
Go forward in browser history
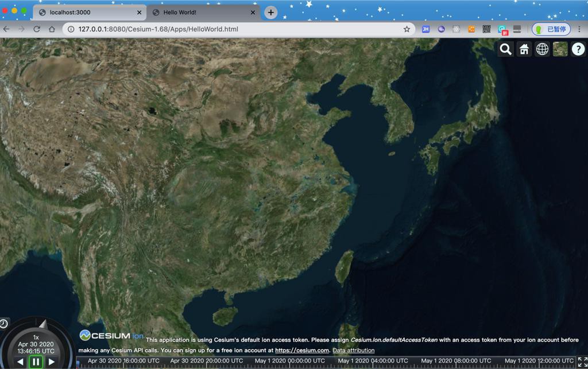coord(21,29)
